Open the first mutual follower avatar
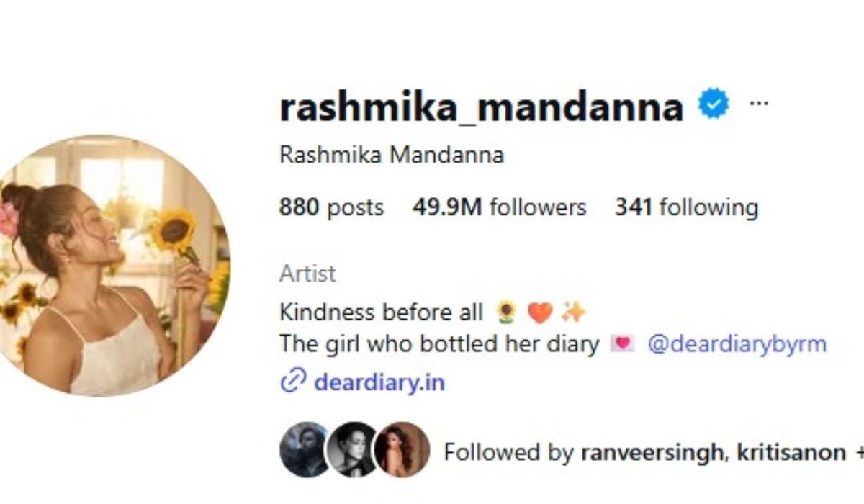Screen dimensions: 864x504 (x=306, y=450)
